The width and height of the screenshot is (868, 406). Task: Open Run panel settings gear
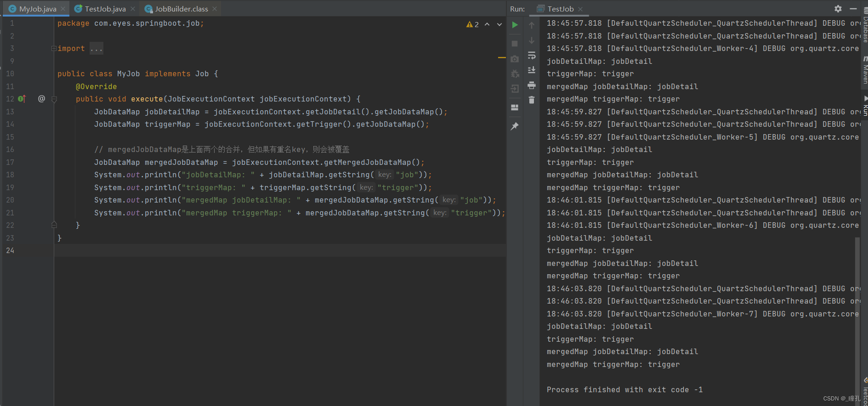[838, 9]
